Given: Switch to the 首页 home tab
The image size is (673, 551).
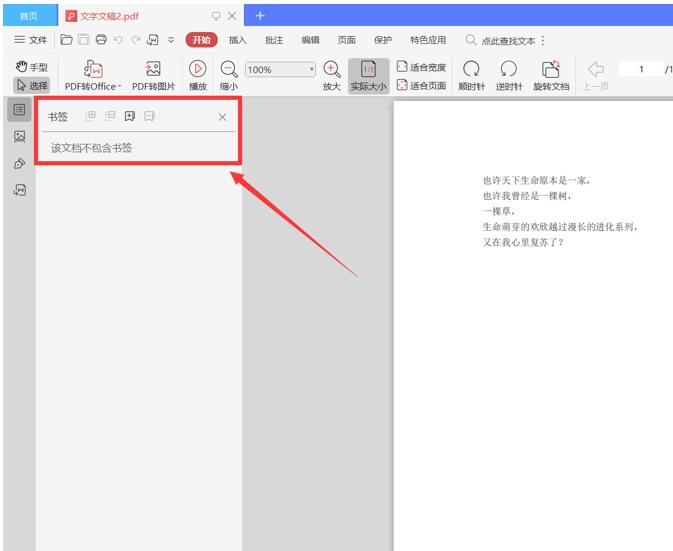Looking at the screenshot, I should [x=29, y=16].
